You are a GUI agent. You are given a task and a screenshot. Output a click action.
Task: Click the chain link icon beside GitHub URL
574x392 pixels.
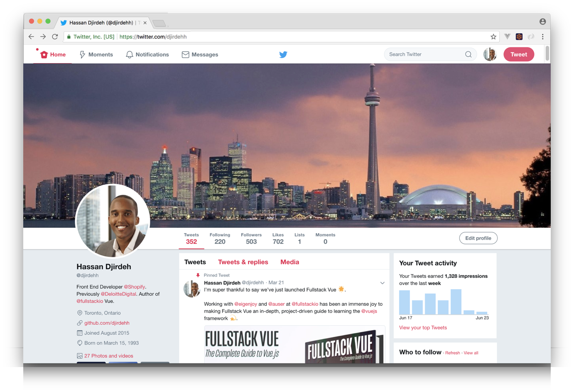point(79,323)
